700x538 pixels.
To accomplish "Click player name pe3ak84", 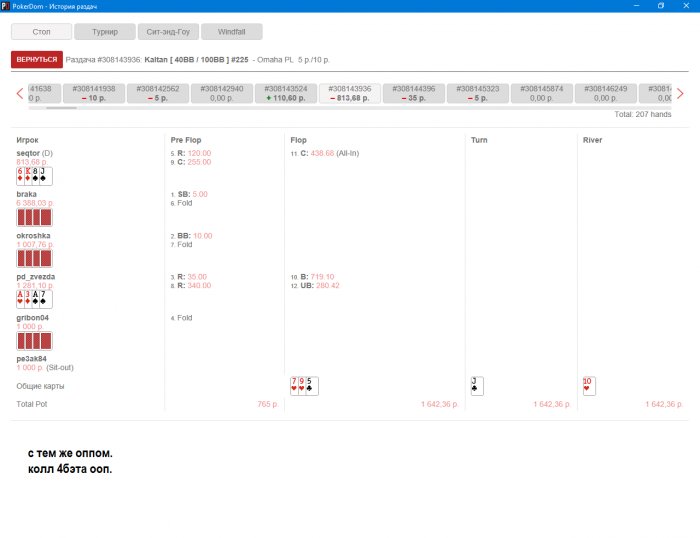I will 32,359.
